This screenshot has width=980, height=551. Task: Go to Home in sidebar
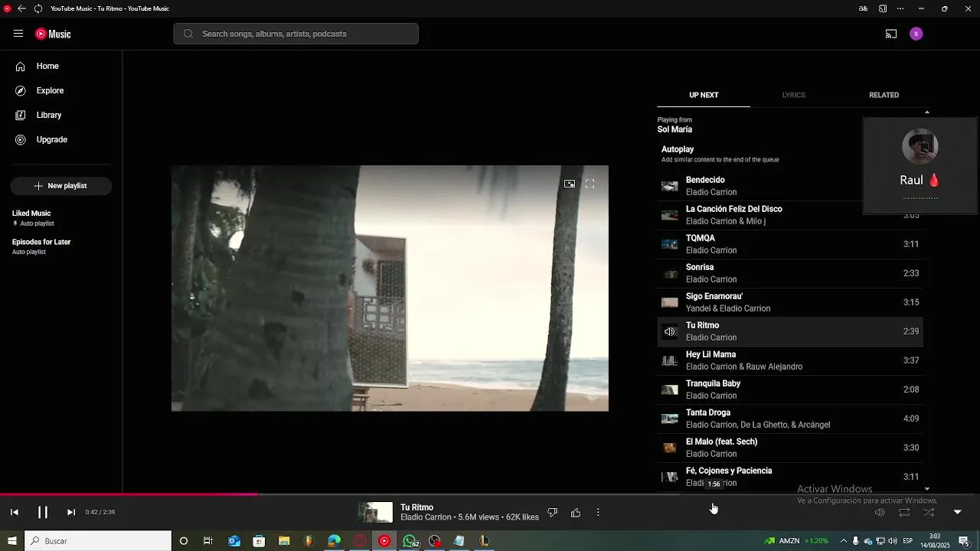pyautogui.click(x=61, y=67)
